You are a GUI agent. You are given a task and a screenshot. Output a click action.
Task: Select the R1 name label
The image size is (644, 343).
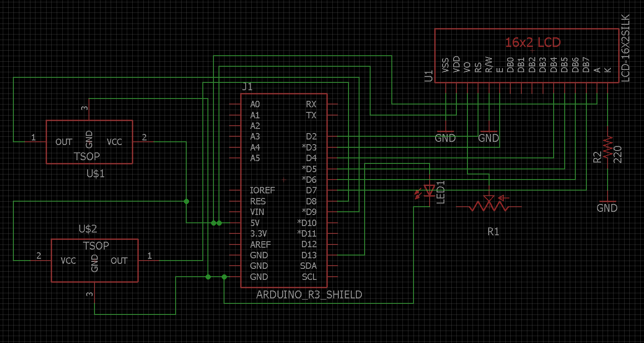click(493, 232)
